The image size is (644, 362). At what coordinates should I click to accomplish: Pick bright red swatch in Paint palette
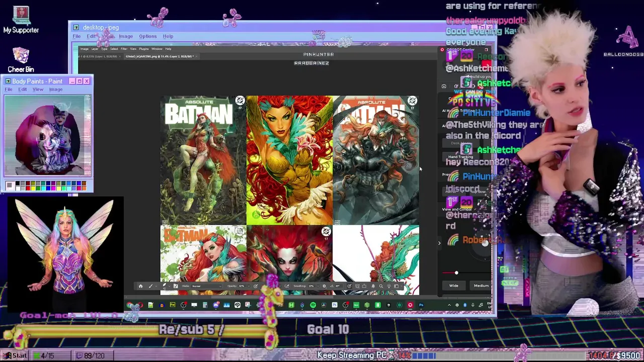(28, 189)
